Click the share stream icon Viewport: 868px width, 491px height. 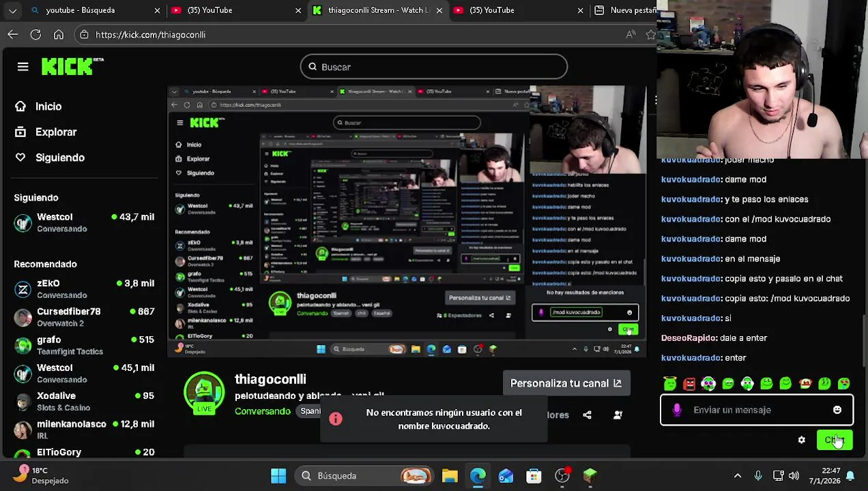pos(587,415)
